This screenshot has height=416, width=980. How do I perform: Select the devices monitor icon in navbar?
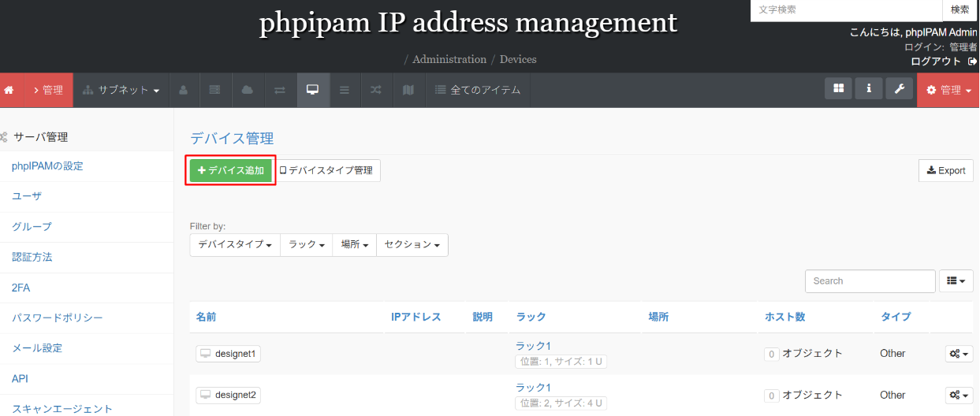[x=312, y=90]
